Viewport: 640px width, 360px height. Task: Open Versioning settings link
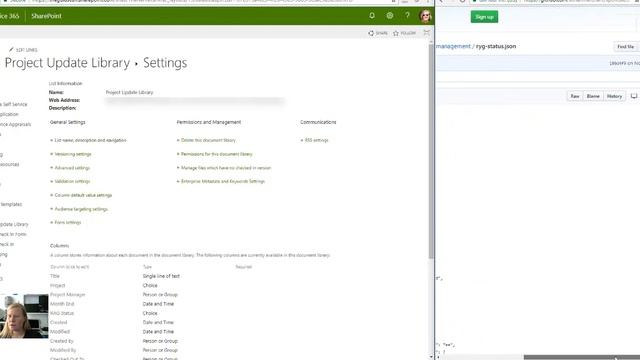click(x=73, y=154)
